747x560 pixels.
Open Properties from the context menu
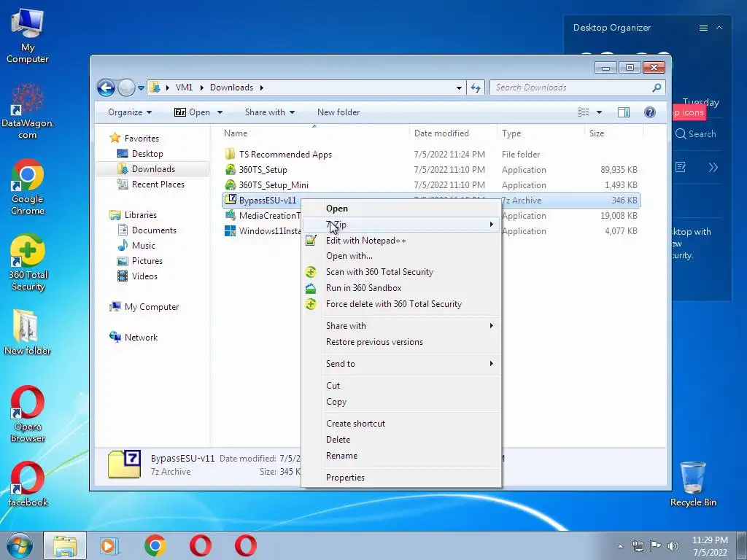[x=401, y=478]
